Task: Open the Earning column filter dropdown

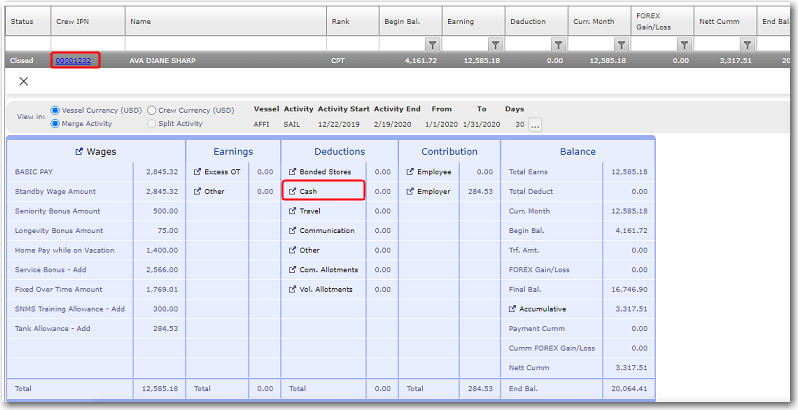Action: point(495,44)
